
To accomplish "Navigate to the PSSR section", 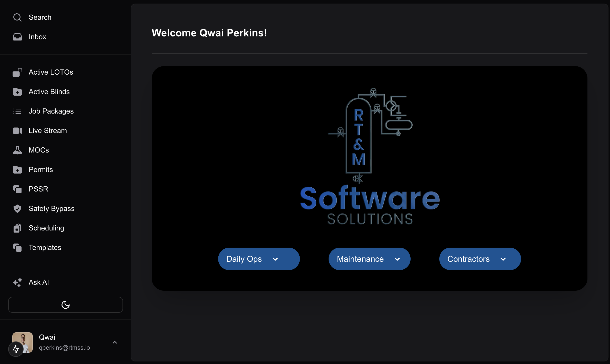I will [38, 189].
